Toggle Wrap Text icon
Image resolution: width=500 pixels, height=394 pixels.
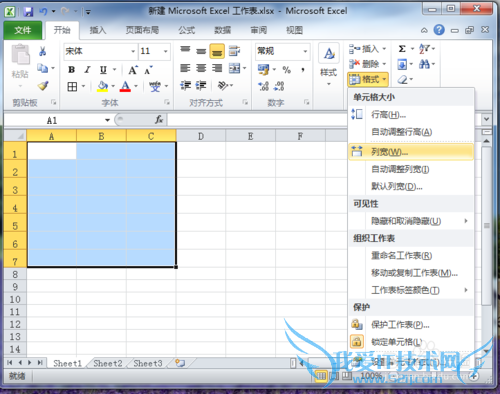point(235,51)
